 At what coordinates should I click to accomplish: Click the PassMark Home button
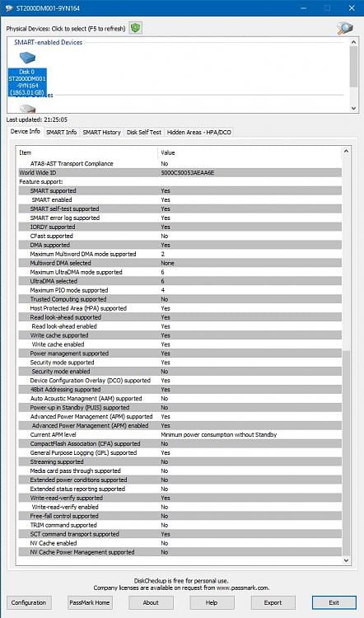tap(90, 602)
